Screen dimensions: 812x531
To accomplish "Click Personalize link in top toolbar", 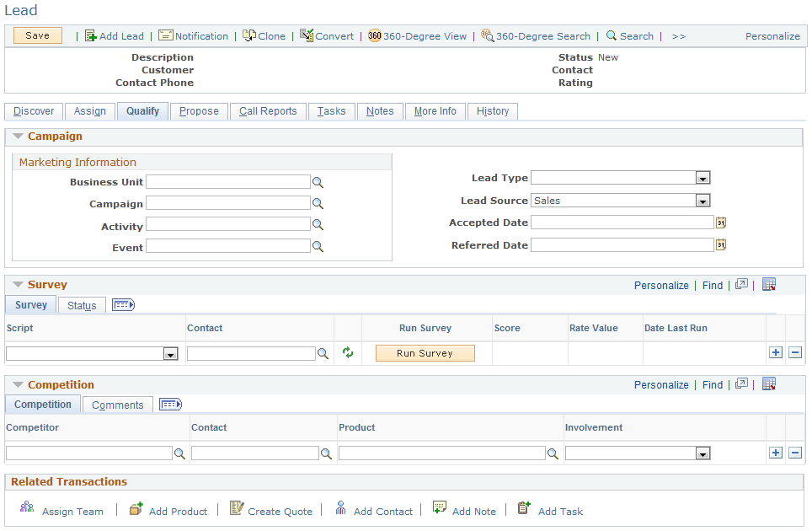I will tap(772, 36).
